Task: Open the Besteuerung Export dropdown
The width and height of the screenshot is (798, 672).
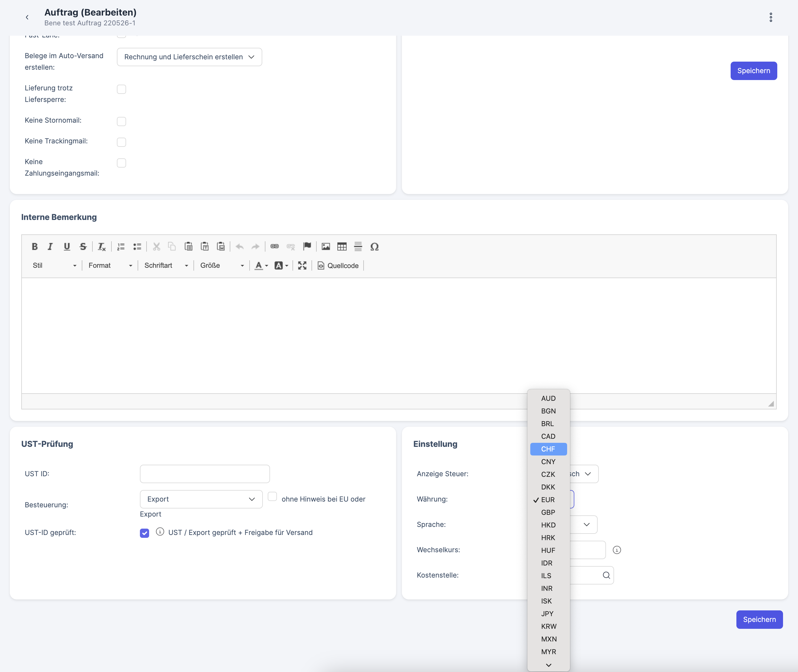Action: click(x=201, y=499)
